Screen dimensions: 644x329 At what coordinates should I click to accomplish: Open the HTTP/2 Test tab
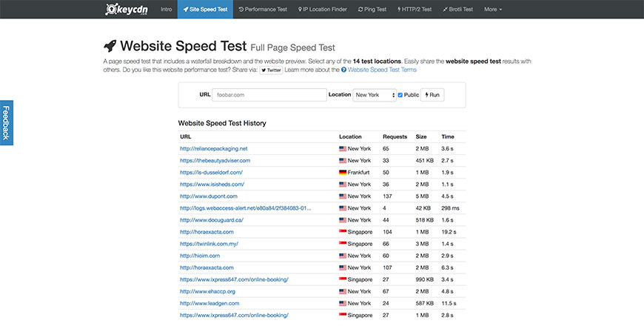[x=415, y=10]
